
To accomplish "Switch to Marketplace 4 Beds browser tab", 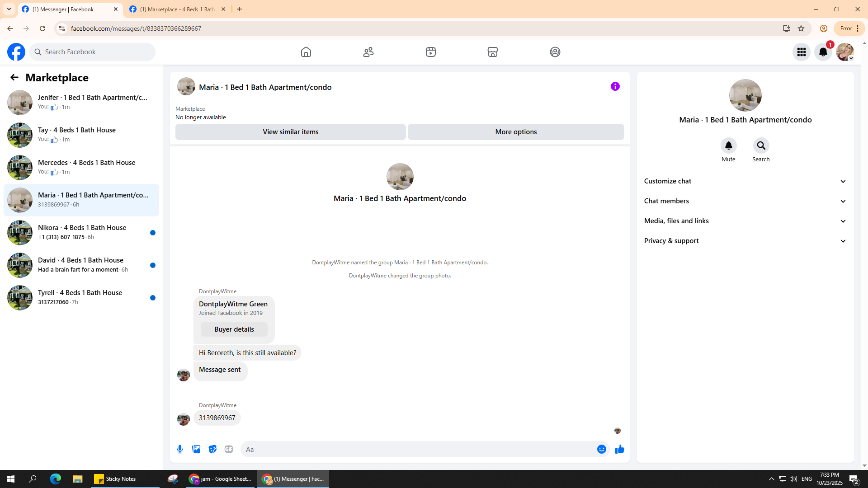I will coord(177,9).
